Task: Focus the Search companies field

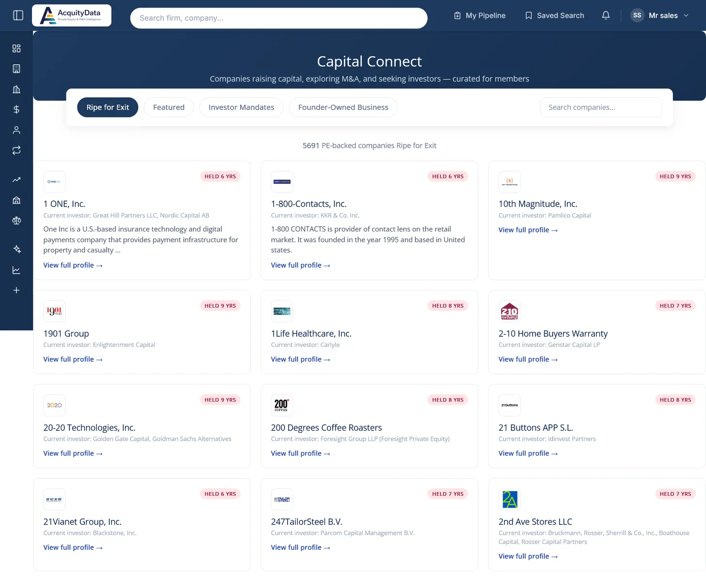Action: tap(601, 107)
